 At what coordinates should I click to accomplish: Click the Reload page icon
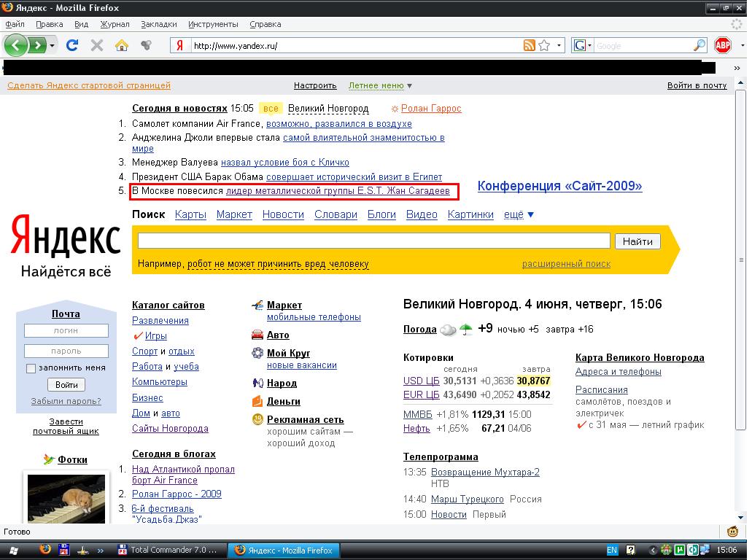(x=71, y=45)
